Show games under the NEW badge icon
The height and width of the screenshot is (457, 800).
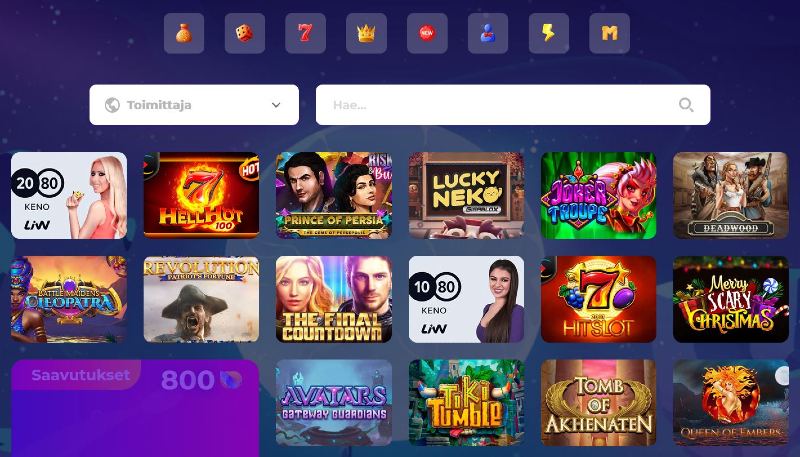click(x=427, y=34)
